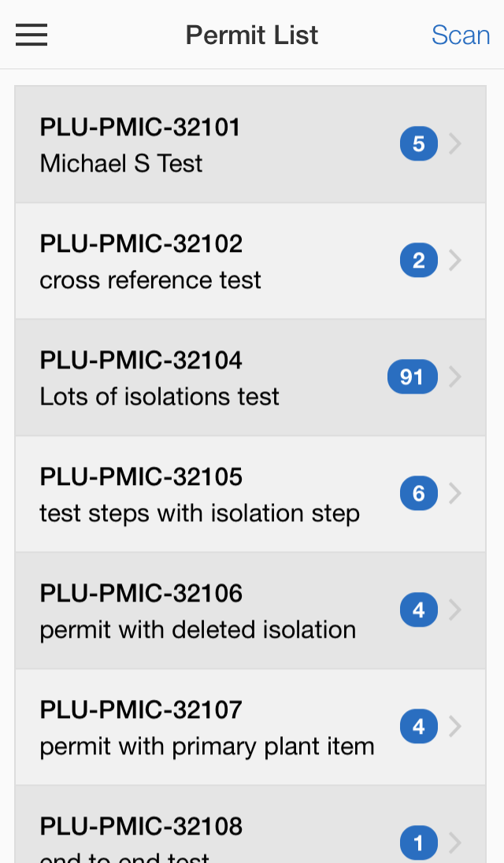Select the Lots of isolations test entry
This screenshot has width=504, height=863.
coord(250,378)
